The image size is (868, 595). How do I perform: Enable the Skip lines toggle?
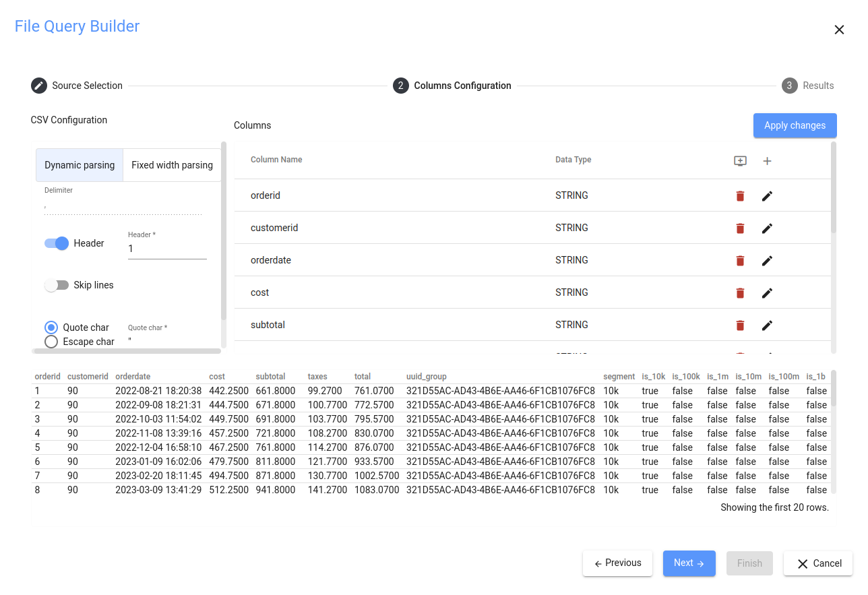coord(57,285)
